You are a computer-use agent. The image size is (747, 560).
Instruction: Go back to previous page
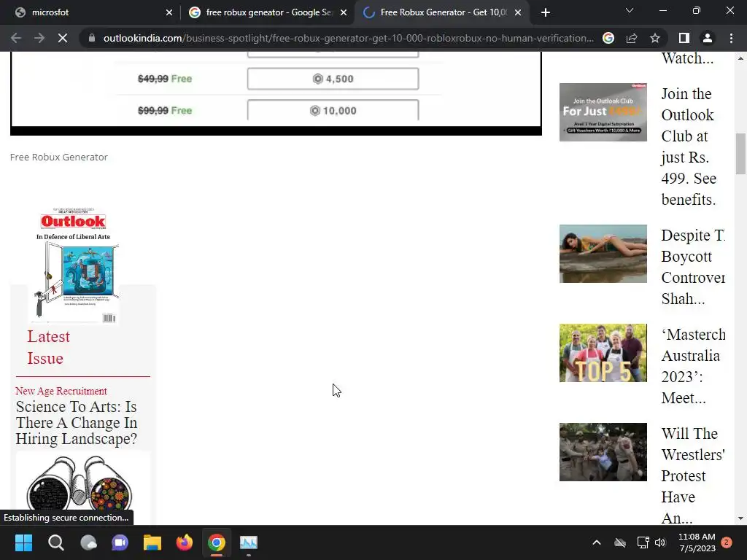click(16, 38)
